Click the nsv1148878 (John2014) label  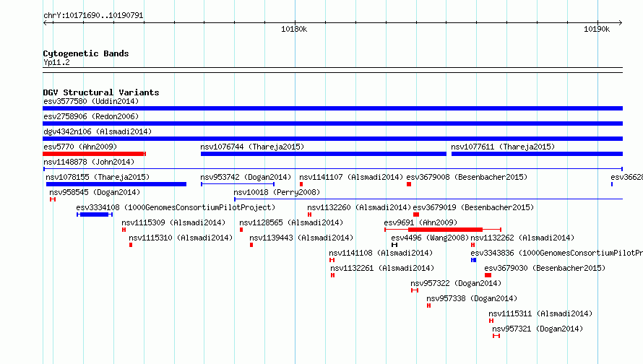[89, 162]
